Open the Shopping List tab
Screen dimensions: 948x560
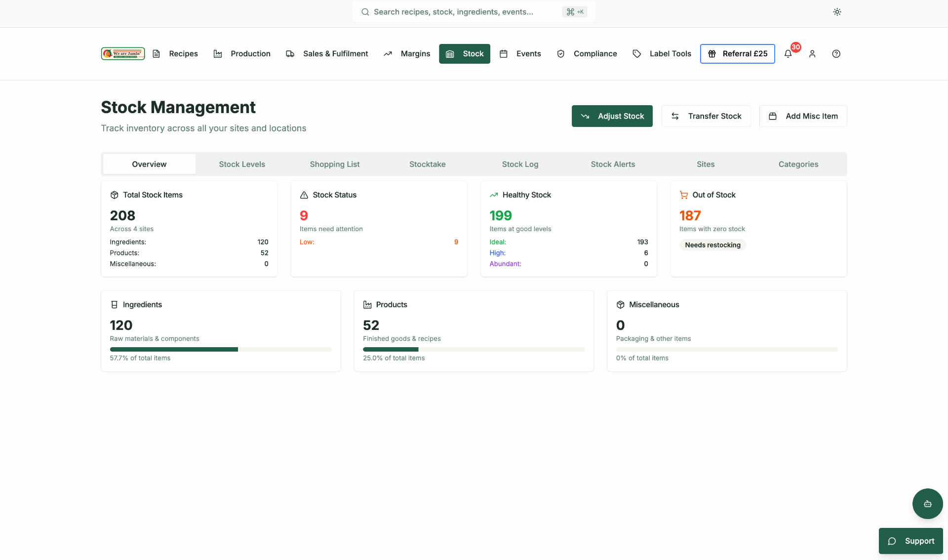(335, 164)
